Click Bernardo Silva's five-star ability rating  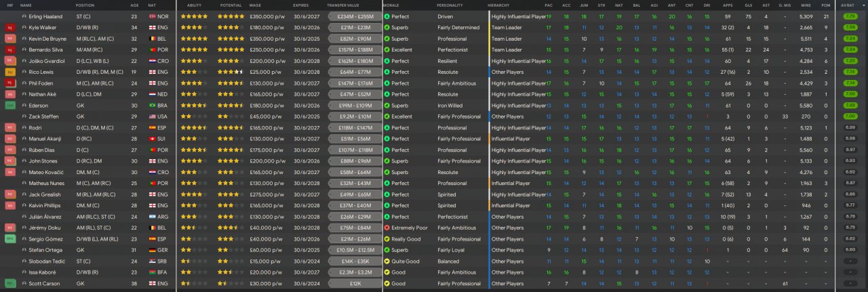pos(194,49)
